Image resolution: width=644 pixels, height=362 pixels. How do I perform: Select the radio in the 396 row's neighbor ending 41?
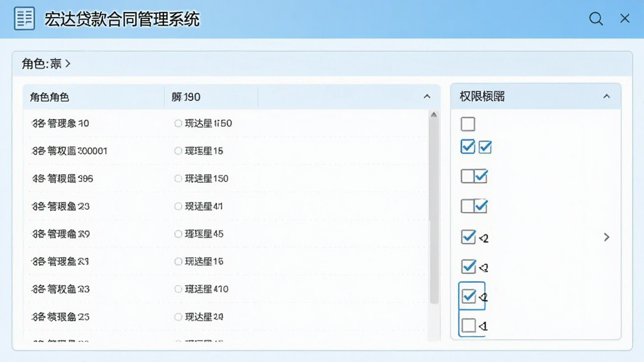[x=178, y=206]
